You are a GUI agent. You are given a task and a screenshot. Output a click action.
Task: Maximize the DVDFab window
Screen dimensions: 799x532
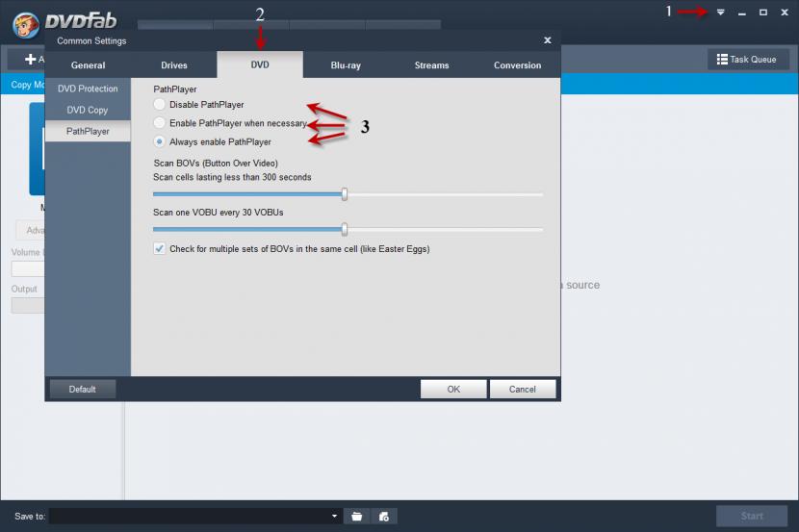click(762, 13)
